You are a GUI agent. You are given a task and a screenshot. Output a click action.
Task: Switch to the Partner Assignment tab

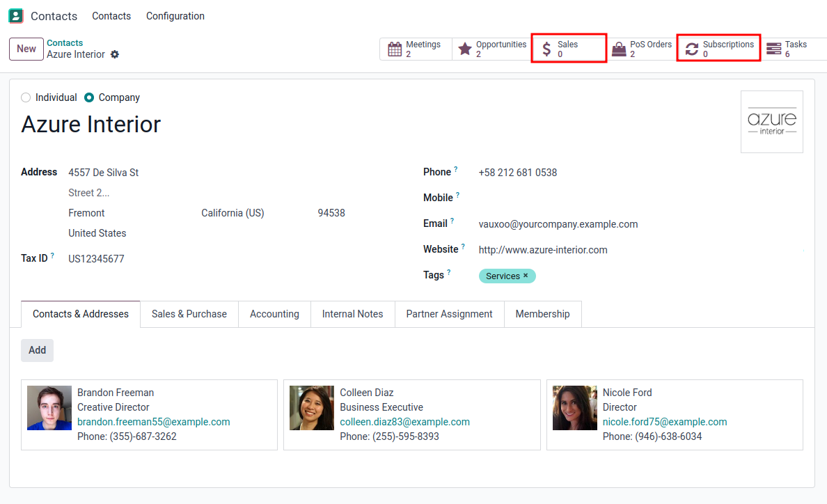[450, 314]
